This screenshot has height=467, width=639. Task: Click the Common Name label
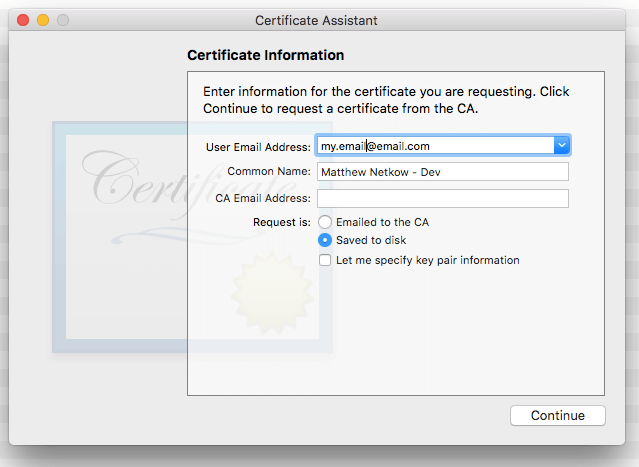click(x=269, y=171)
